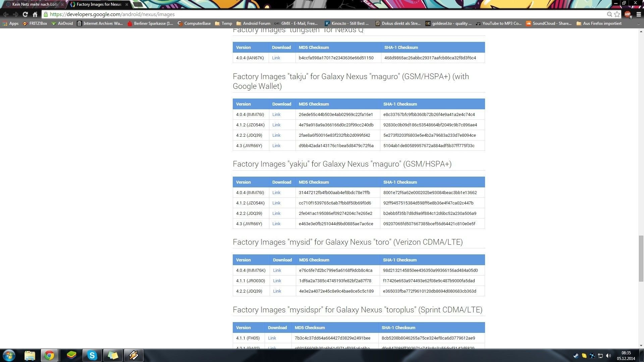Bookmark this page with the star icon
The image size is (644, 362).
pos(617,14)
